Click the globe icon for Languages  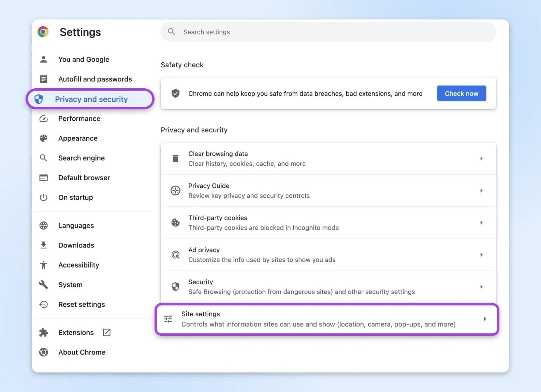(x=43, y=226)
